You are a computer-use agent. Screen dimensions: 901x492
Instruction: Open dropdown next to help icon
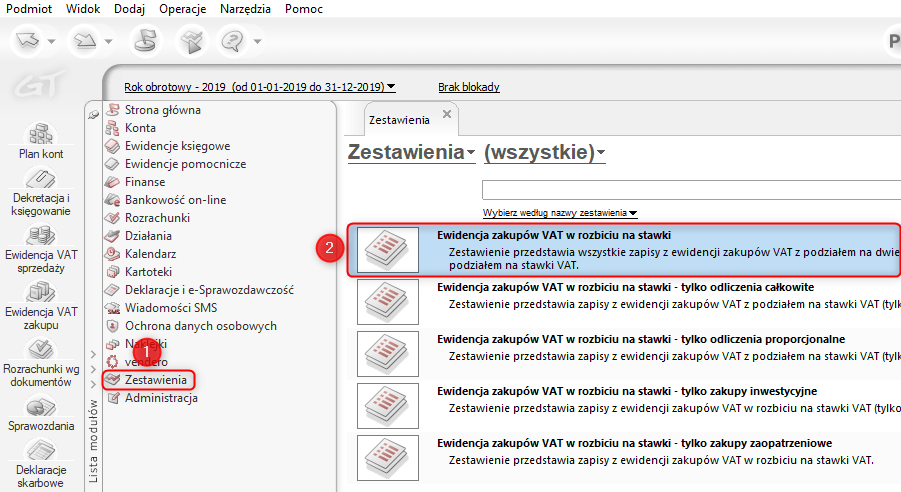(x=257, y=41)
